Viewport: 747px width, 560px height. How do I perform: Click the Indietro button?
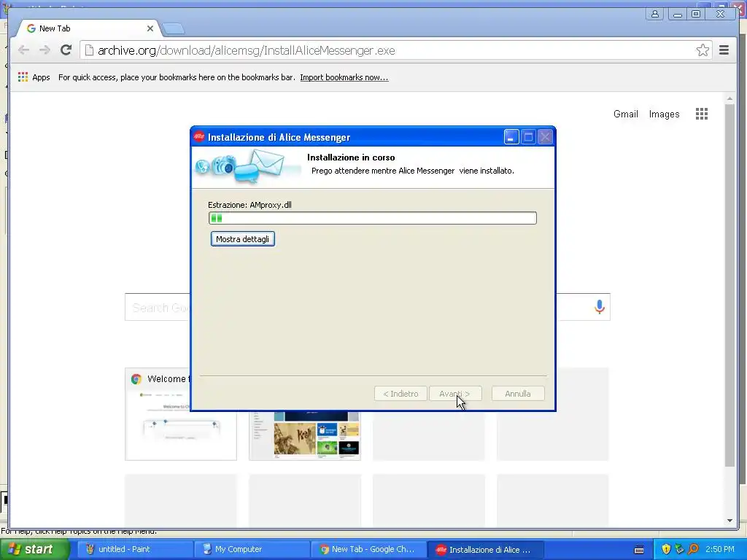(x=400, y=394)
